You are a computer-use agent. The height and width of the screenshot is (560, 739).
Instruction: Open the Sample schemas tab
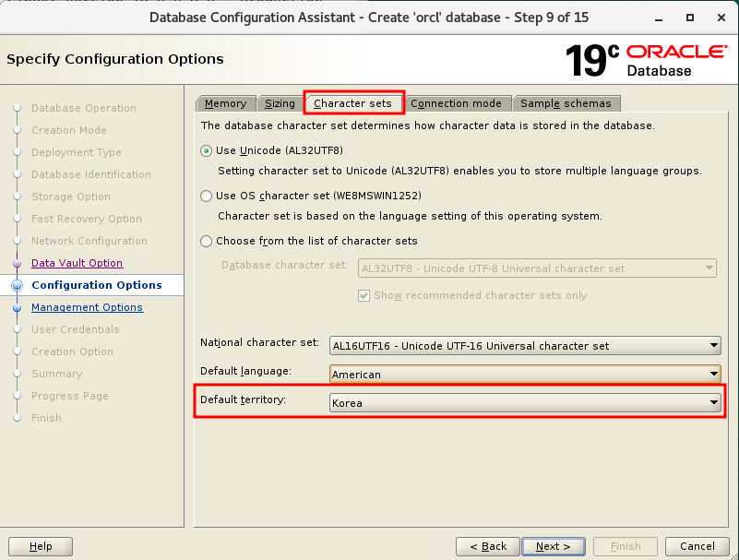pos(566,103)
